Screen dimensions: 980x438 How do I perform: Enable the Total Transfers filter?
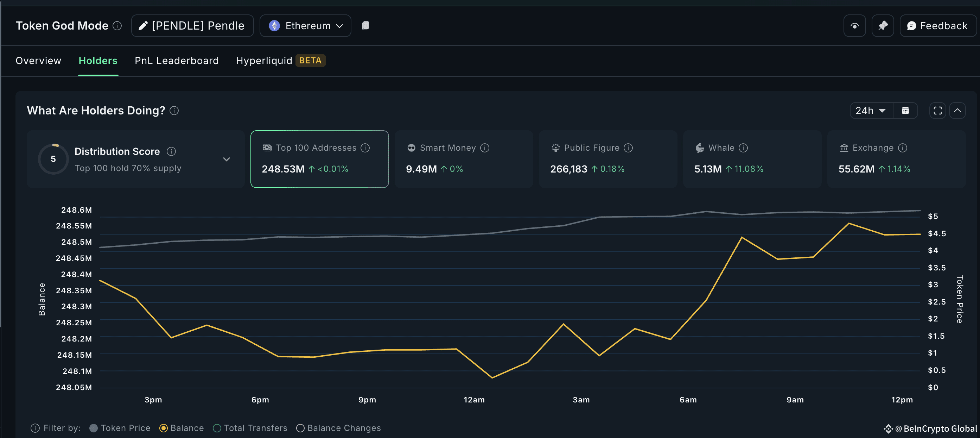click(250, 428)
